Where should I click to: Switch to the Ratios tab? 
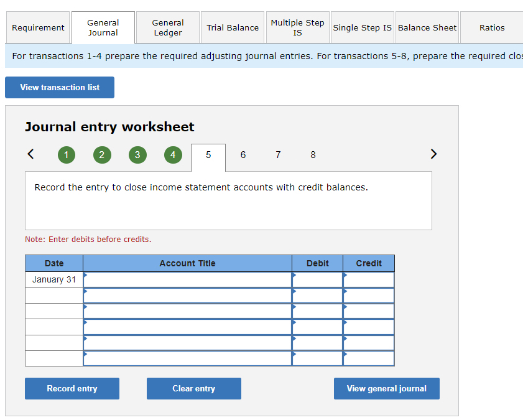click(492, 27)
